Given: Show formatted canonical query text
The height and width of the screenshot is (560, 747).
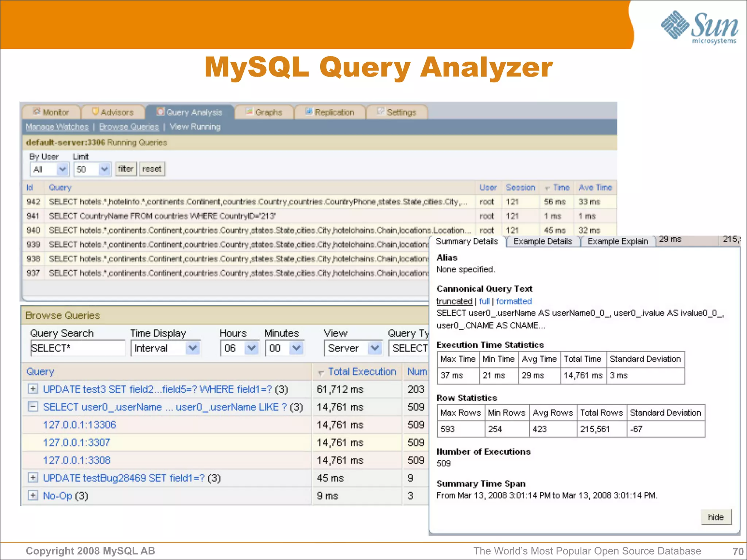Looking at the screenshot, I should (x=514, y=302).
